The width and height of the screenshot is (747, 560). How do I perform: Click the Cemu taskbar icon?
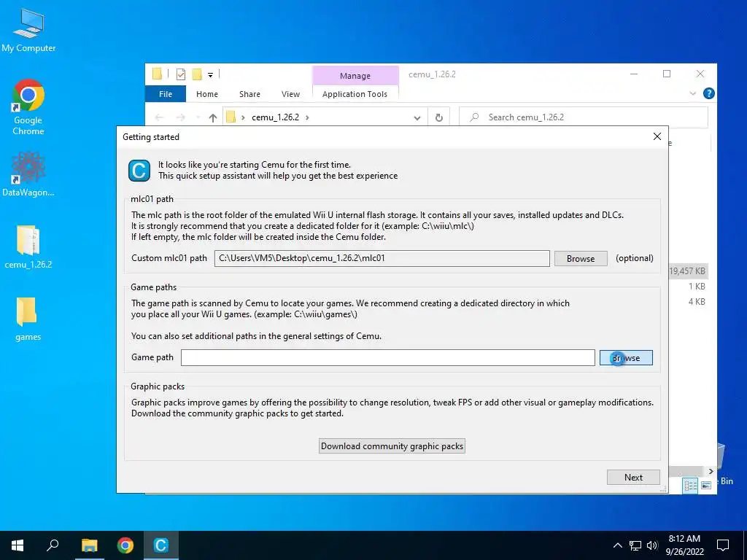(x=161, y=545)
